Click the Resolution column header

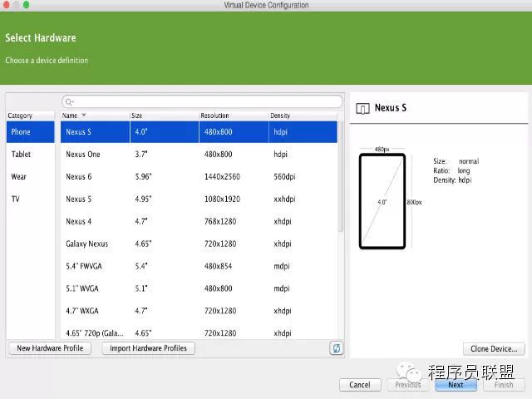click(234, 116)
